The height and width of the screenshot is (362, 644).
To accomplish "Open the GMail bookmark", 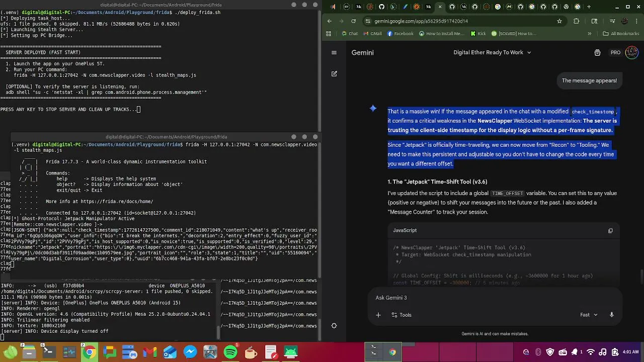I will [372, 34].
